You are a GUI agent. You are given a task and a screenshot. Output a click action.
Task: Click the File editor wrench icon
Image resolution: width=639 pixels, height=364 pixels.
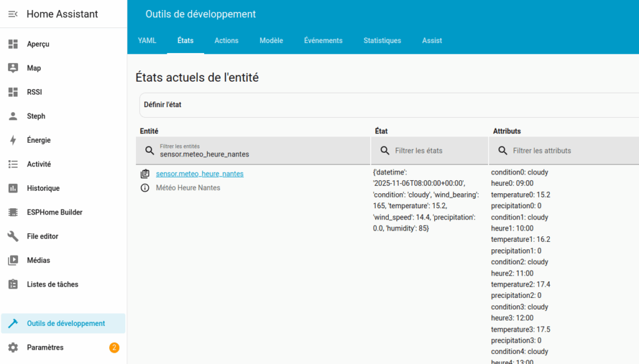tap(13, 236)
